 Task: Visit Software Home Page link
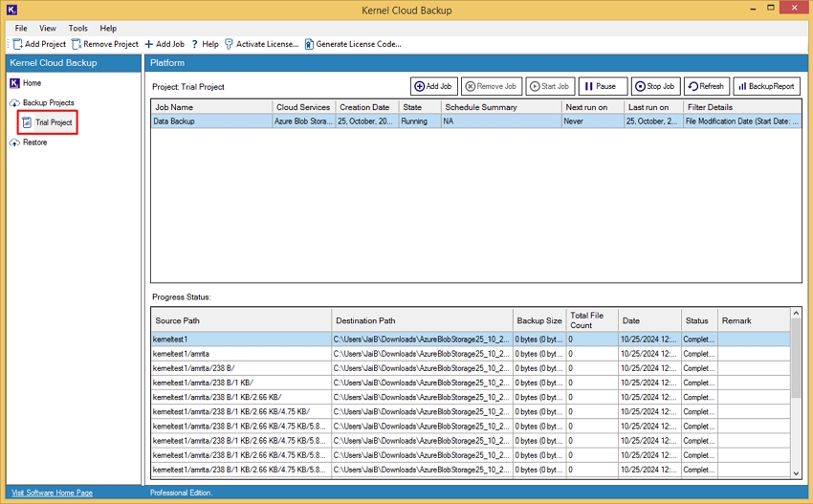click(x=52, y=493)
